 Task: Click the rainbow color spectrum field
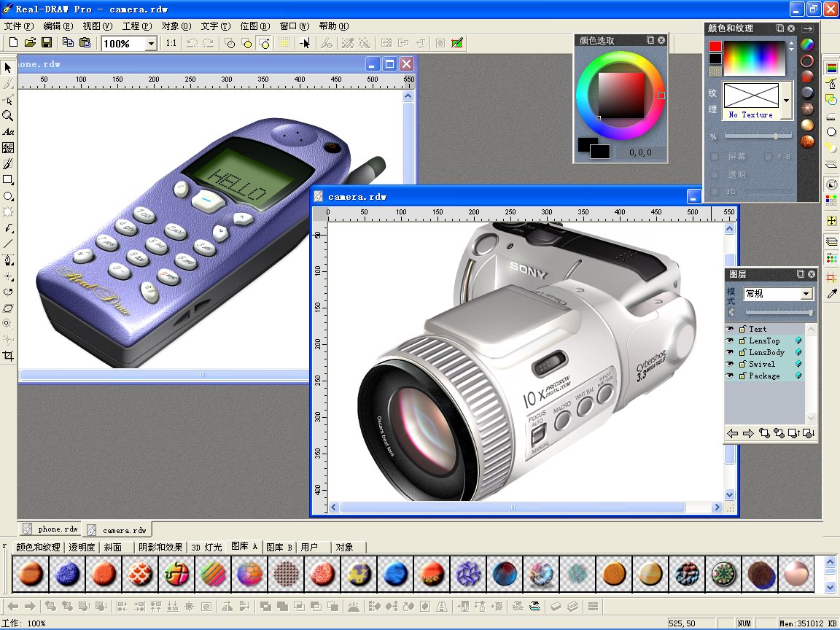[x=754, y=58]
